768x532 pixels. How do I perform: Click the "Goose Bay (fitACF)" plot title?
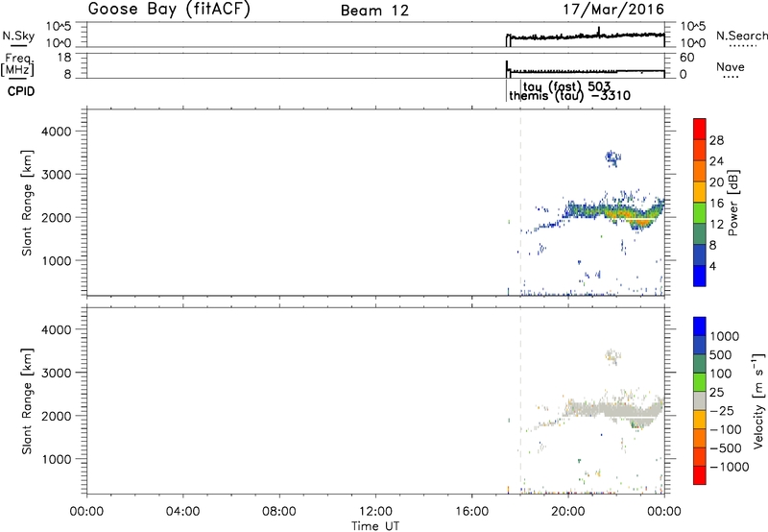pos(169,9)
